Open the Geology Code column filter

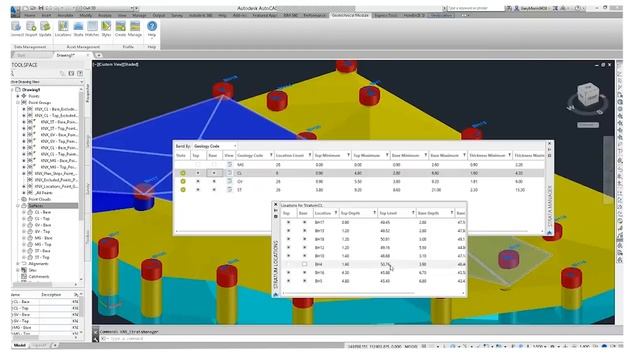(x=271, y=155)
